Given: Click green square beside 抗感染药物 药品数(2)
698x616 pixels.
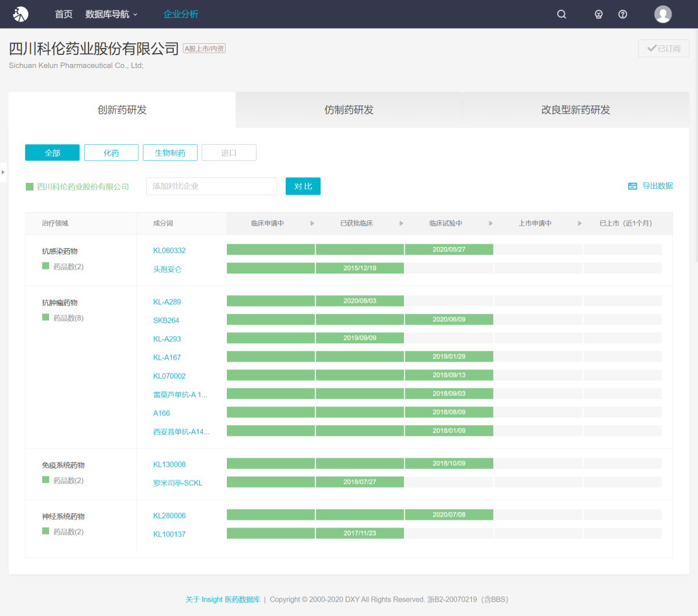Looking at the screenshot, I should tap(45, 266).
